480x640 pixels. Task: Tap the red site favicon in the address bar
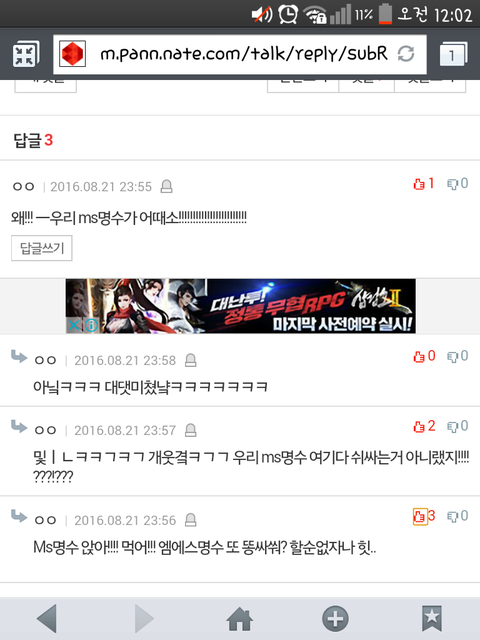(x=73, y=54)
